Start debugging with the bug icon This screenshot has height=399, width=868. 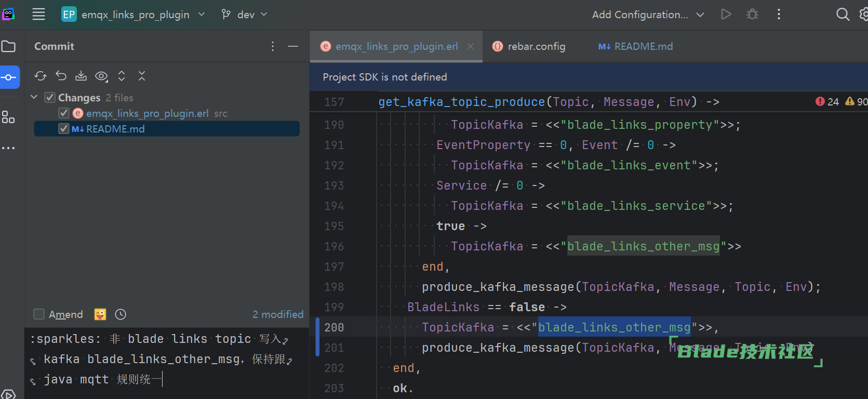tap(752, 15)
